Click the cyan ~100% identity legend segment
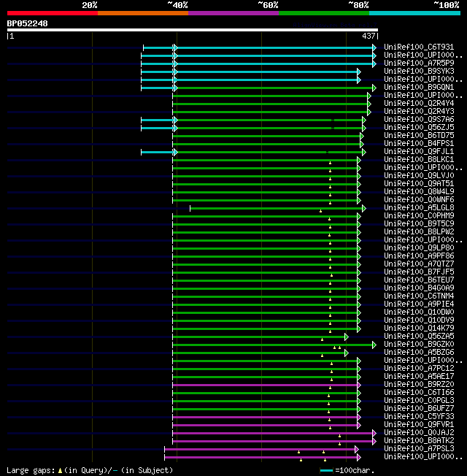Image resolution: width=467 pixels, height=476 pixels. [x=414, y=13]
